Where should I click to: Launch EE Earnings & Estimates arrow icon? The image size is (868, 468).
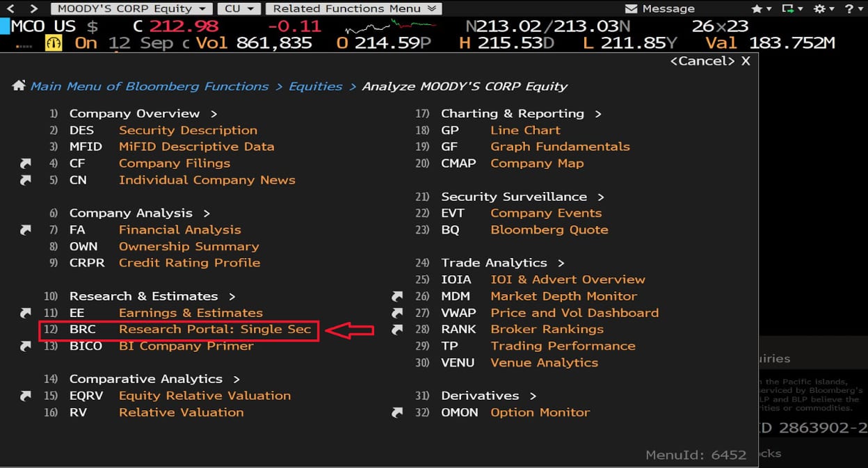(x=26, y=313)
